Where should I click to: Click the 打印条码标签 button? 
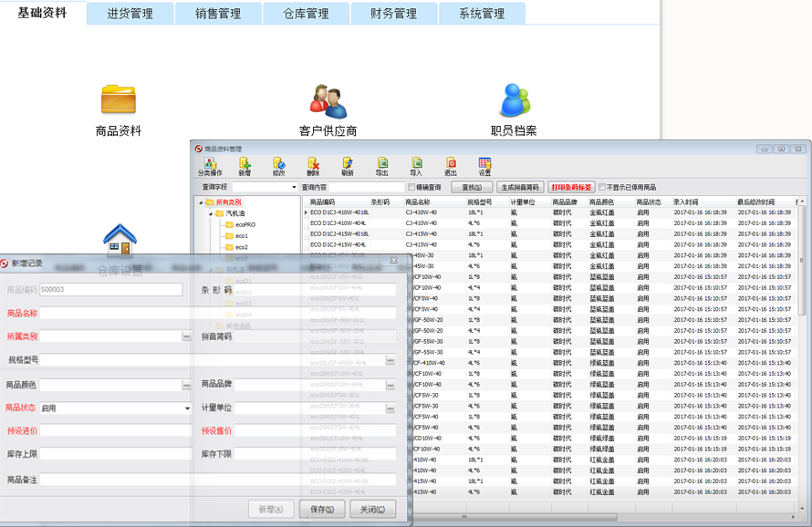571,187
